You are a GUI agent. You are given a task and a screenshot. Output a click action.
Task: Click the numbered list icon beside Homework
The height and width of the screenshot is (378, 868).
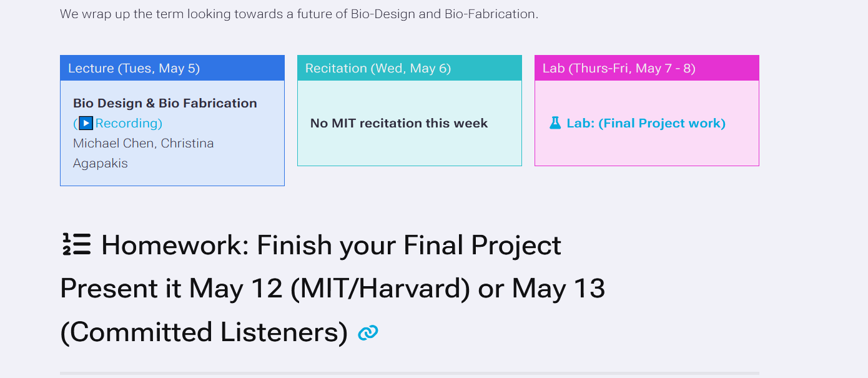coord(77,244)
